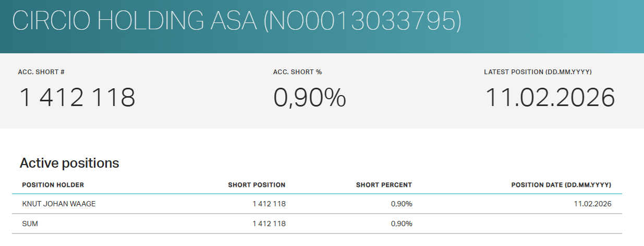Click the SUM row label

coord(30,224)
